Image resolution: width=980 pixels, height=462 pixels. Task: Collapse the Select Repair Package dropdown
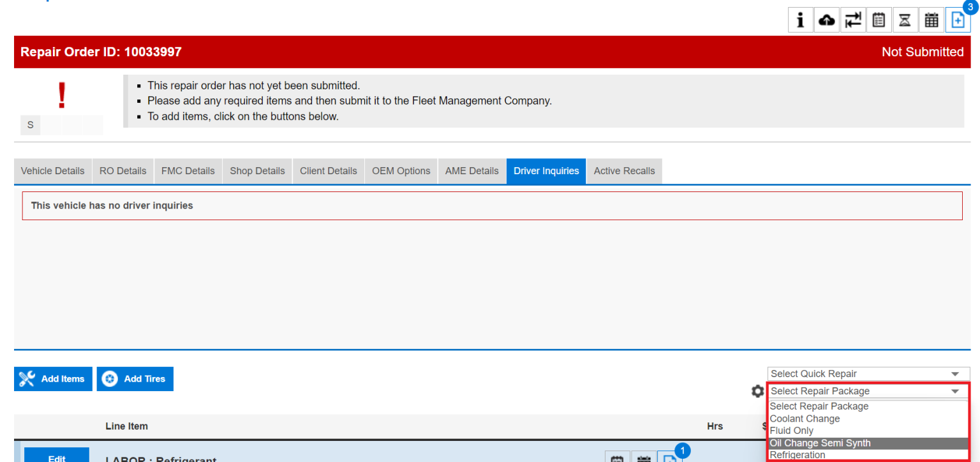click(x=868, y=391)
